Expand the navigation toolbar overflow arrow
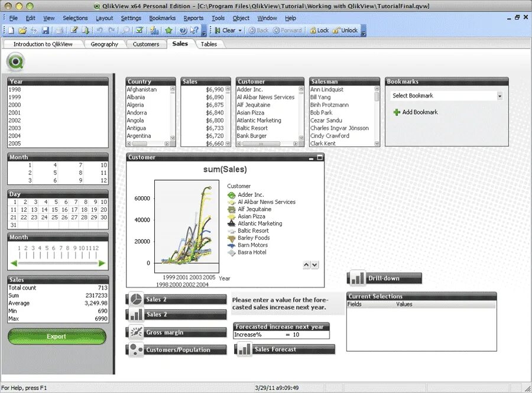Viewport: 532px width, 393px height. 364,31
